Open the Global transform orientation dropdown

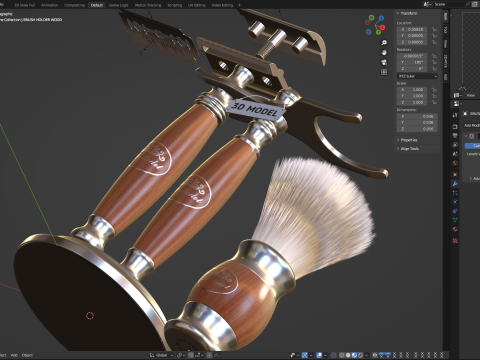(161, 355)
